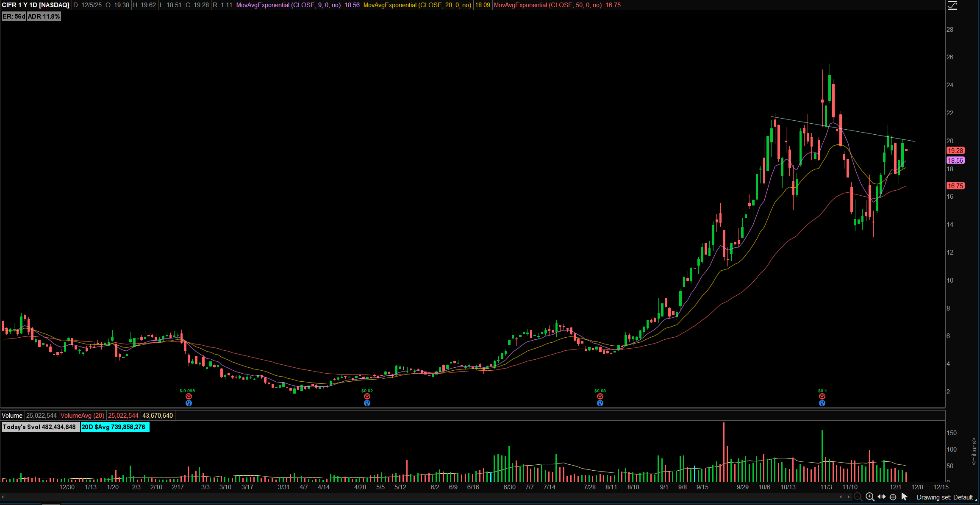980x505 pixels.
Task: Click the 20-period MovAvgExponential study label
Action: (x=417, y=5)
